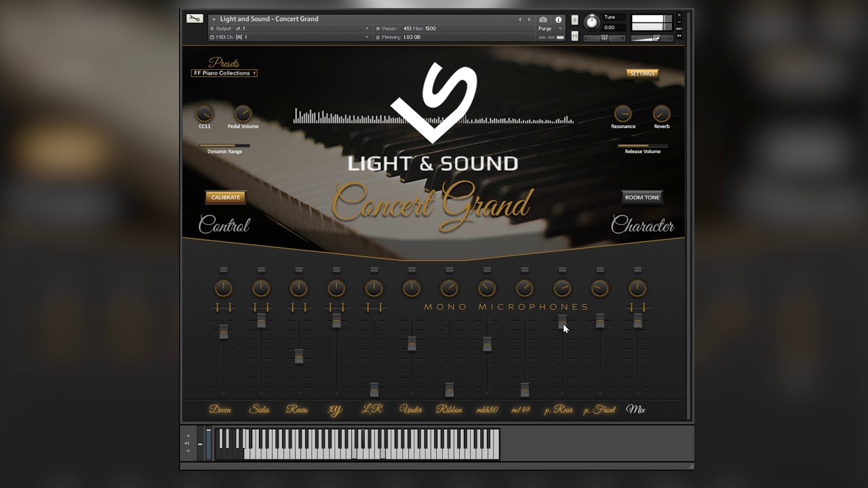Toggle the Ribbon microphone on/off switch
The height and width of the screenshot is (488, 868).
click(449, 270)
